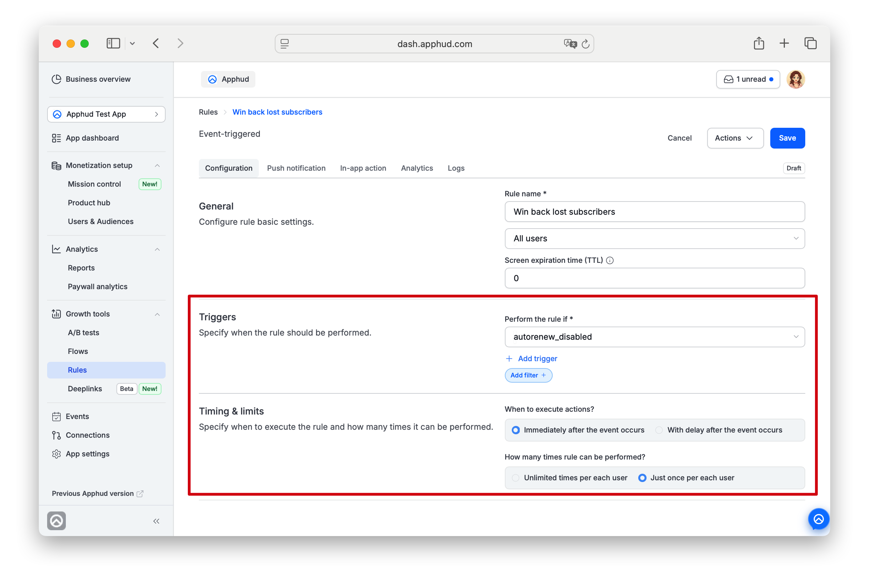
Task: Open Deeplinks in sidebar
Action: click(x=85, y=389)
